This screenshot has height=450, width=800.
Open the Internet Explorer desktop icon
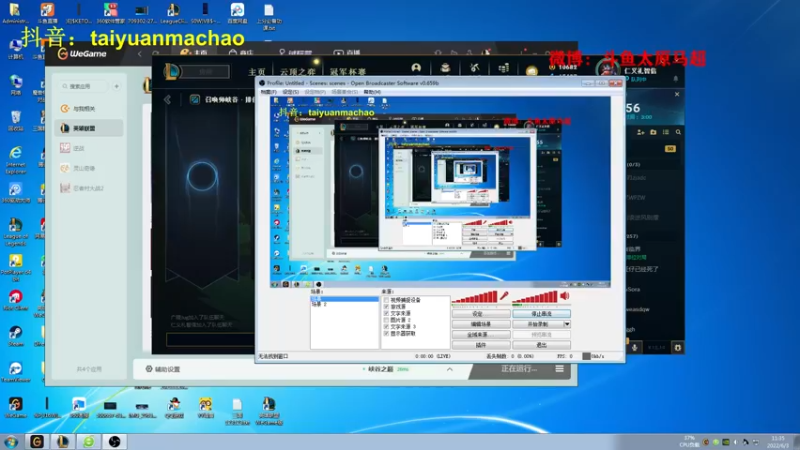click(x=15, y=159)
